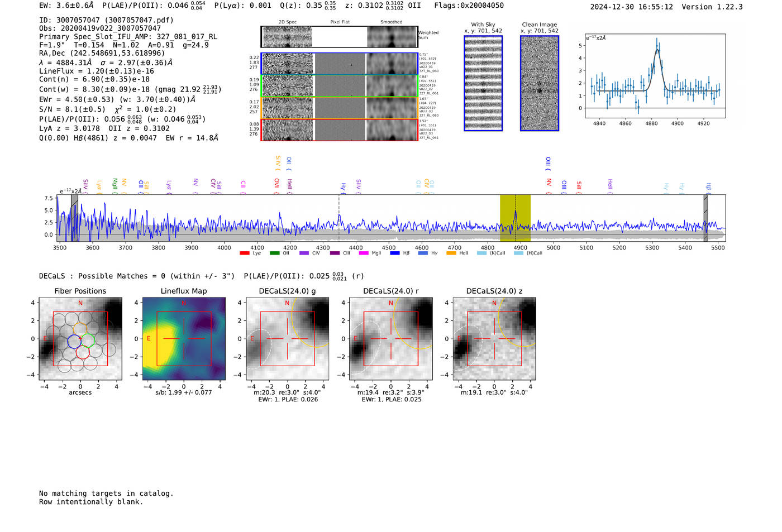This screenshot has height=532, width=782.
Task: Click the green OII legend swatch
Action: coord(274,253)
